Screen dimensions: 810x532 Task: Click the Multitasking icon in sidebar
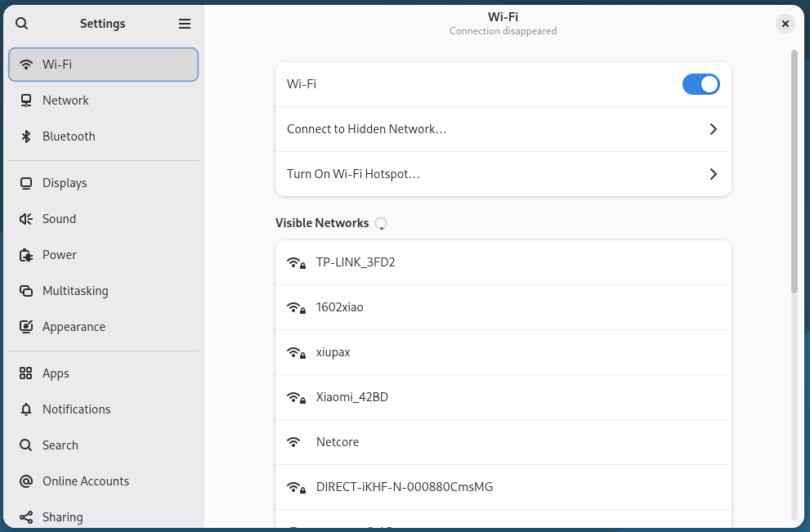coord(26,291)
